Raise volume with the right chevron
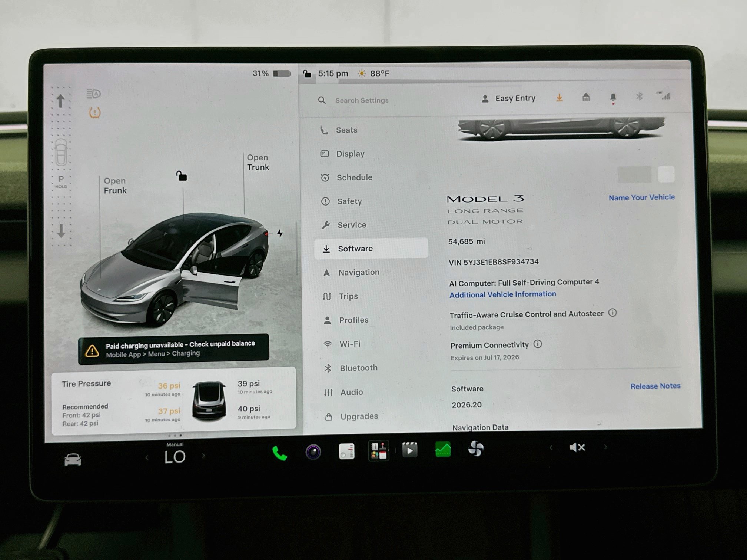The width and height of the screenshot is (747, 560). click(606, 447)
